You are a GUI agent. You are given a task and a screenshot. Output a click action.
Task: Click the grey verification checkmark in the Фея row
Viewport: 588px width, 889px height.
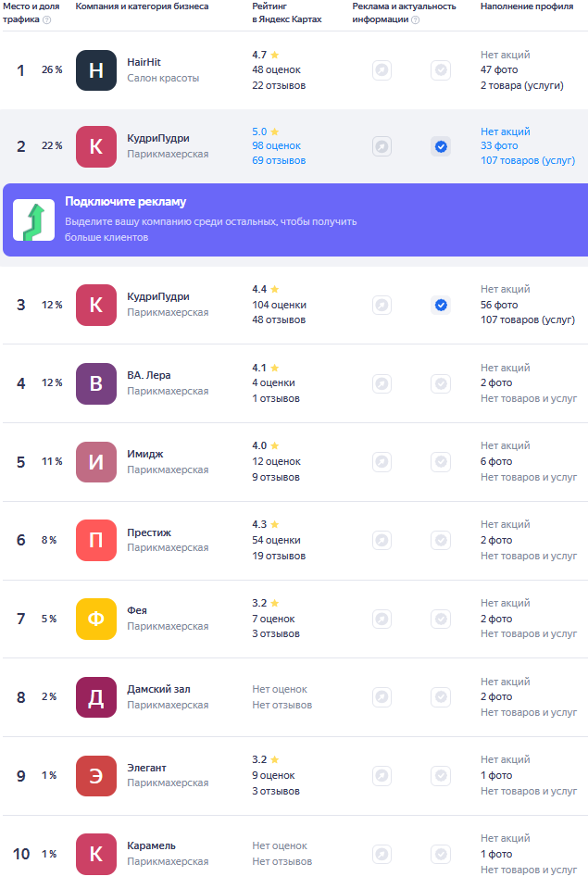tap(441, 619)
